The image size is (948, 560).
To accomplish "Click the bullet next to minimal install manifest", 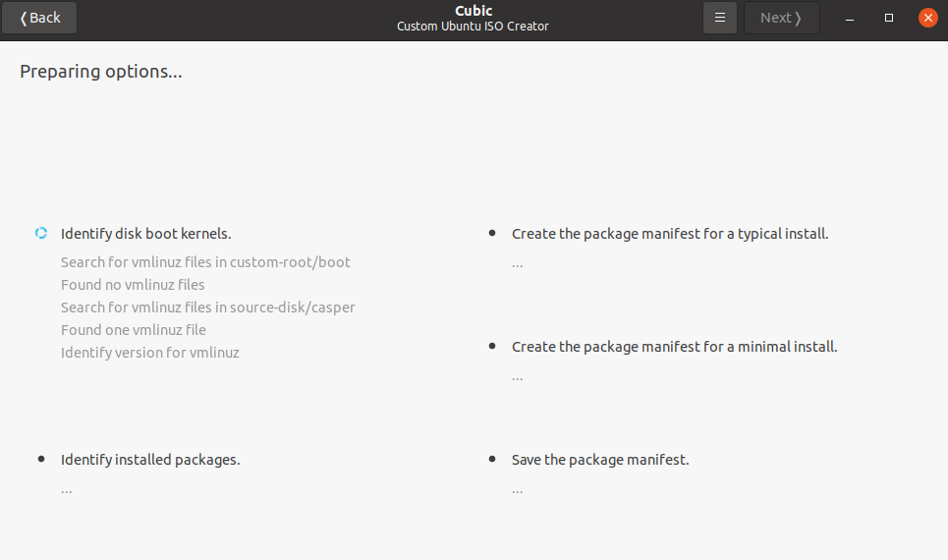I will click(x=492, y=347).
